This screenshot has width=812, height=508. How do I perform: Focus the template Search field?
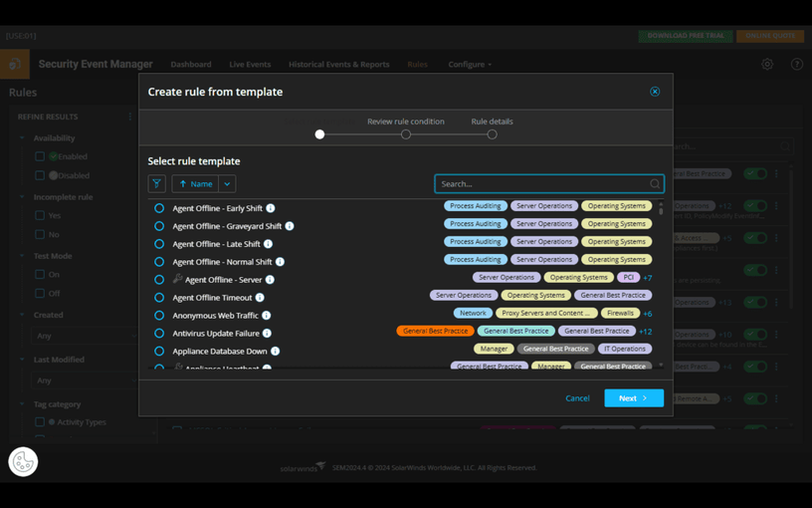549,184
